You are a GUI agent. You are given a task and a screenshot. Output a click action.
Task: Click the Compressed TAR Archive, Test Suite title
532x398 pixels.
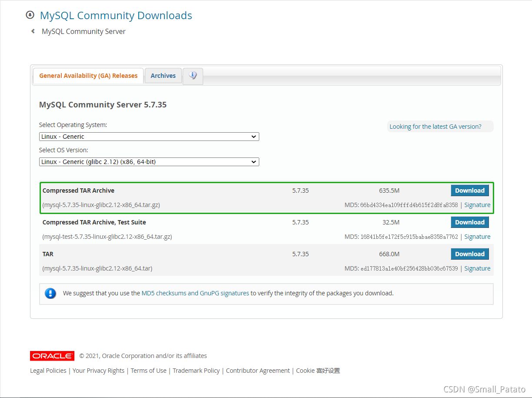[94, 222]
